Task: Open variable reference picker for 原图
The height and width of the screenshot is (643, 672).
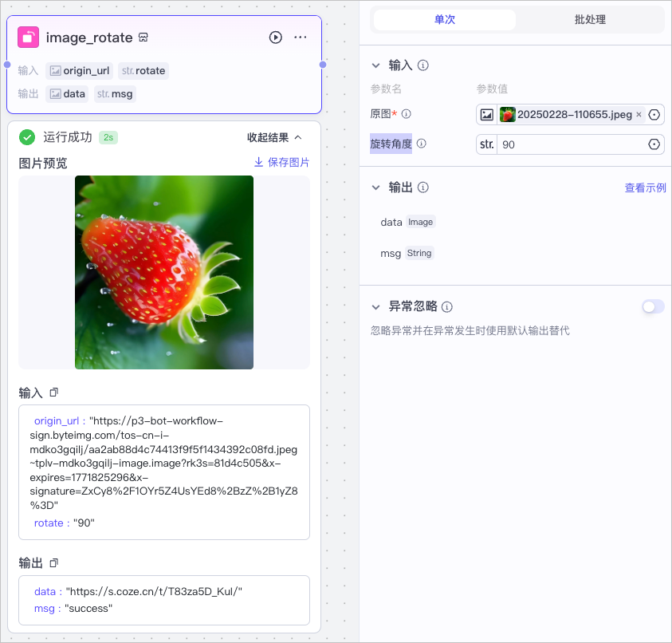Action: tap(654, 115)
